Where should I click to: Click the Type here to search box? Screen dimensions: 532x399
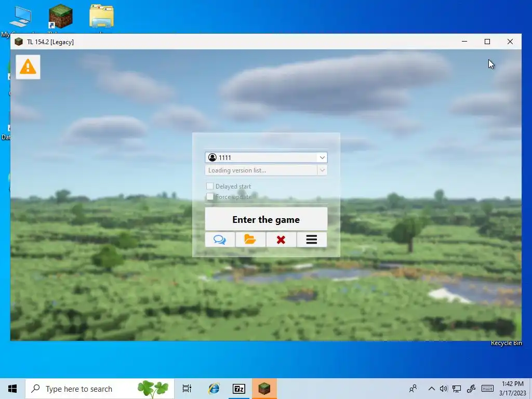[x=100, y=389]
